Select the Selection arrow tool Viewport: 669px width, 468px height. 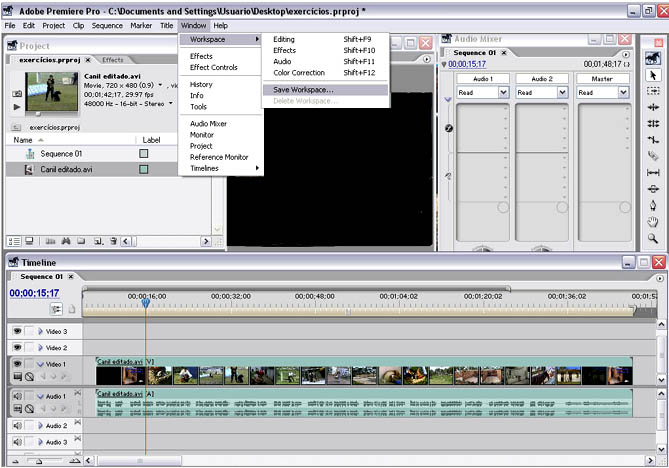pyautogui.click(x=653, y=74)
